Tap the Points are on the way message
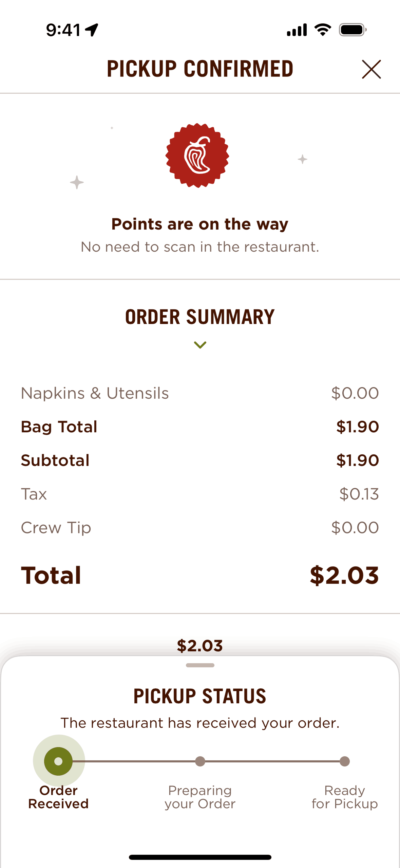 pos(200,224)
